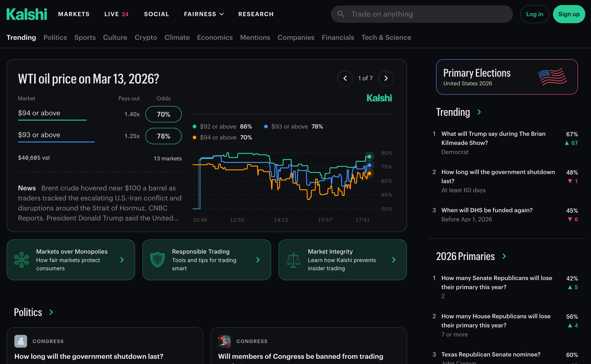Screen dimensions: 591x364
Task: Click the Responsible Trading shield icon
Action: pyautogui.click(x=157, y=260)
